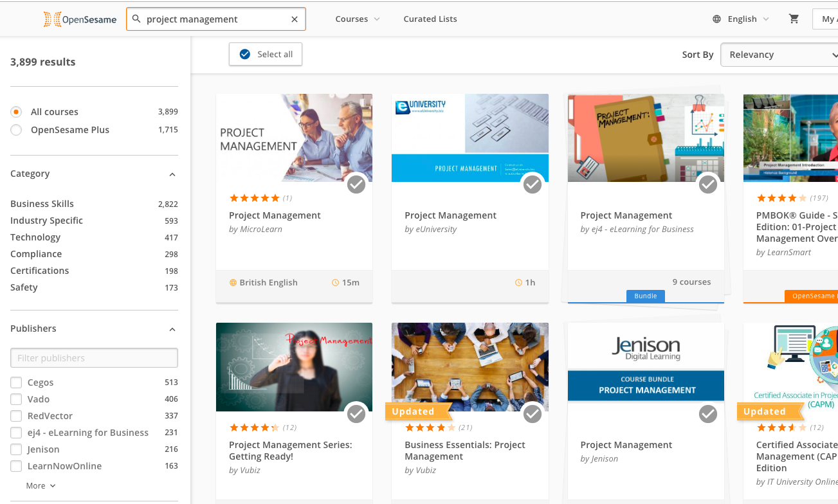Screen dimensions: 838x504
Task: Open Project Management by eUniversity title
Action: tap(450, 215)
